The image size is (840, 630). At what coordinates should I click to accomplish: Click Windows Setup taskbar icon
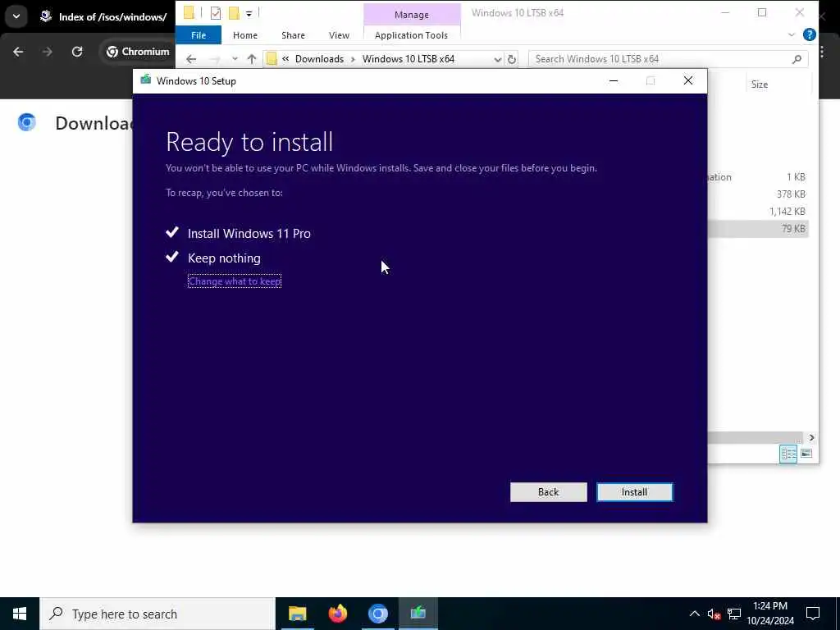[x=418, y=614]
